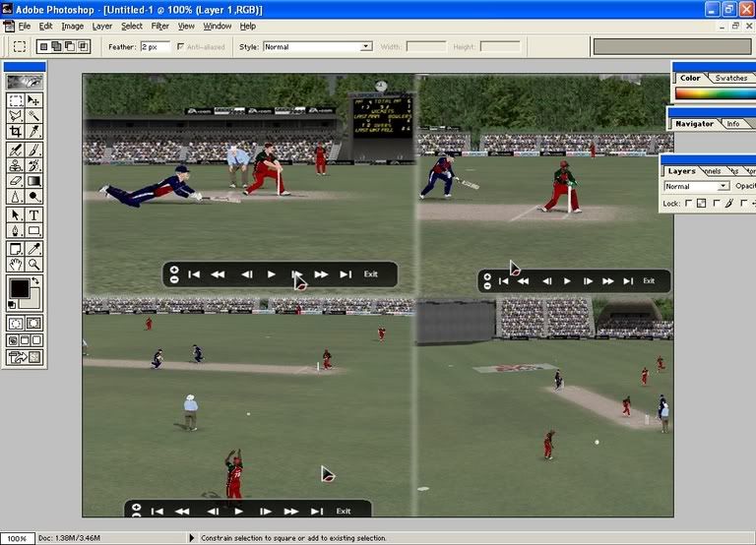The width and height of the screenshot is (756, 545).
Task: Select the History Brush tool
Action: click(33, 165)
